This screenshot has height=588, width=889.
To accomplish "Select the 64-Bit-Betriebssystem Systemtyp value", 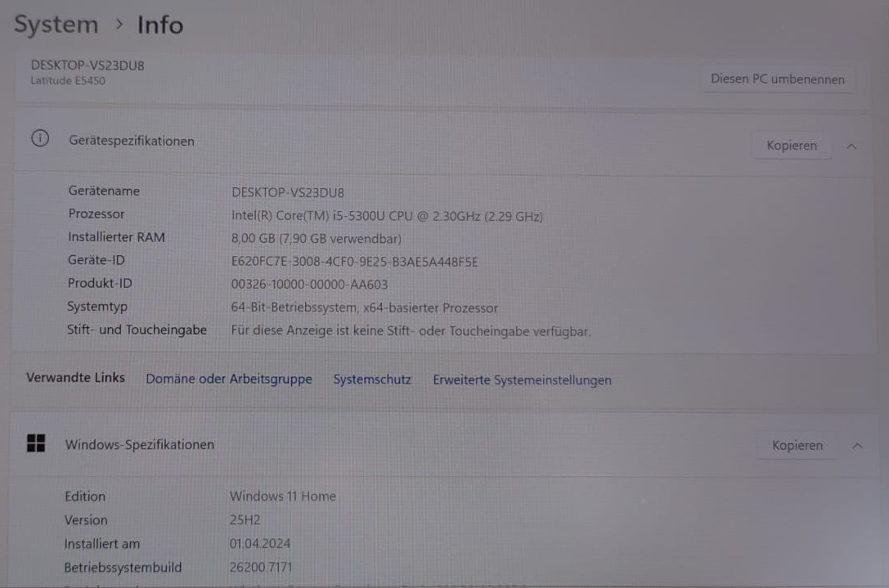I will click(364, 307).
